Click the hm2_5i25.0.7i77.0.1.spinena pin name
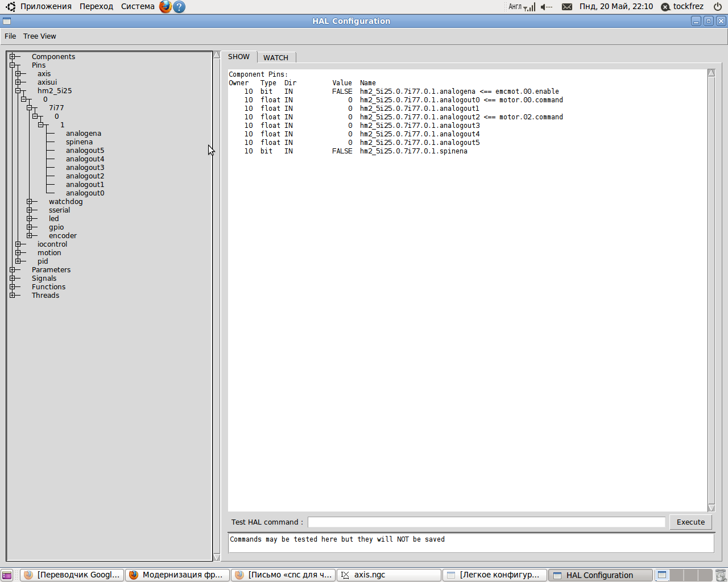Viewport: 728px width, 582px height. [413, 151]
